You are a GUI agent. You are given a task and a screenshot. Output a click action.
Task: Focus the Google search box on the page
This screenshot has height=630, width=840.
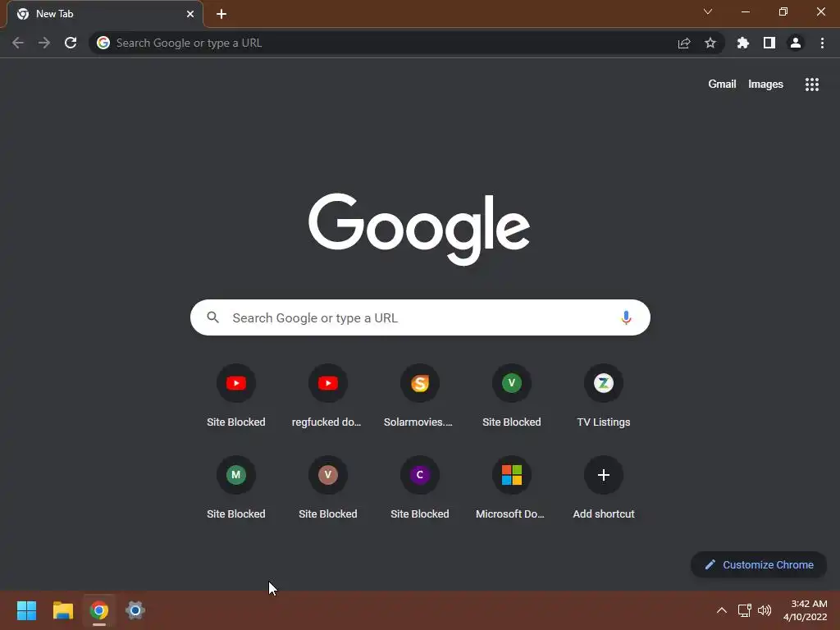coord(420,317)
